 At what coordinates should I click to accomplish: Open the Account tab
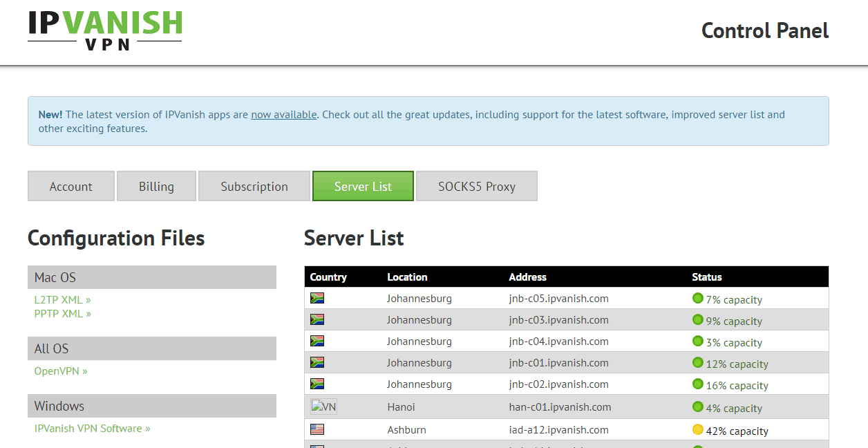(x=71, y=187)
